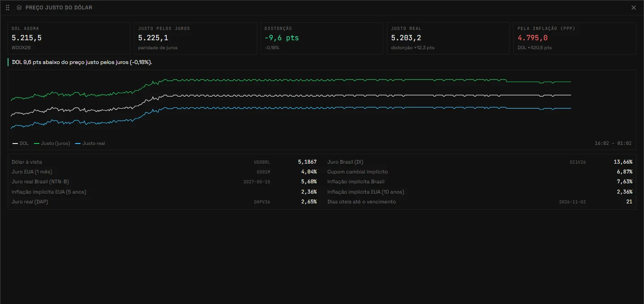Select the panel title 'PREÇO JUSTO DO DÓLAR'

click(x=59, y=8)
